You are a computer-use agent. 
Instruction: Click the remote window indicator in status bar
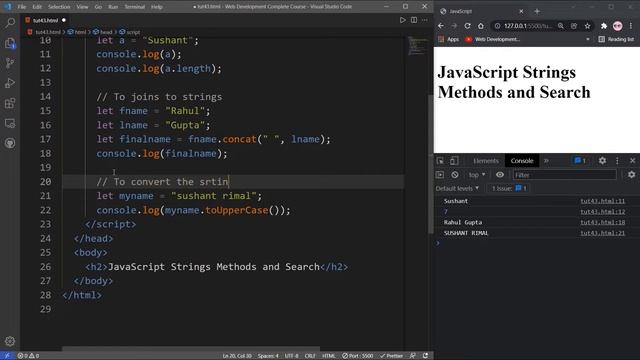7,356
